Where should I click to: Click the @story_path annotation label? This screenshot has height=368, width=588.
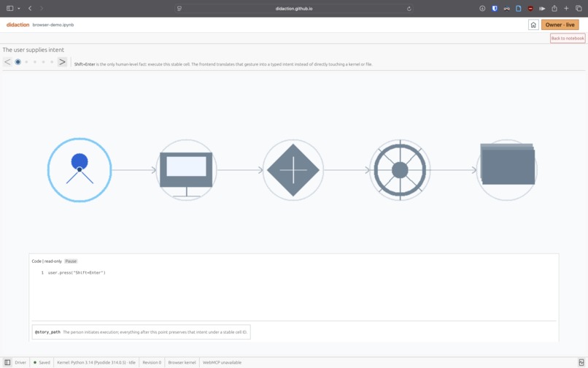[47, 332]
